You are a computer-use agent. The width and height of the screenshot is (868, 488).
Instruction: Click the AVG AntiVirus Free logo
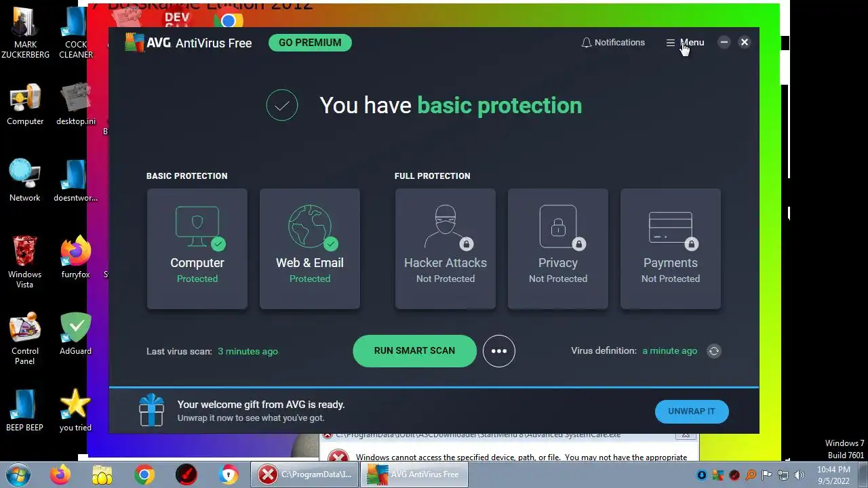(x=189, y=43)
